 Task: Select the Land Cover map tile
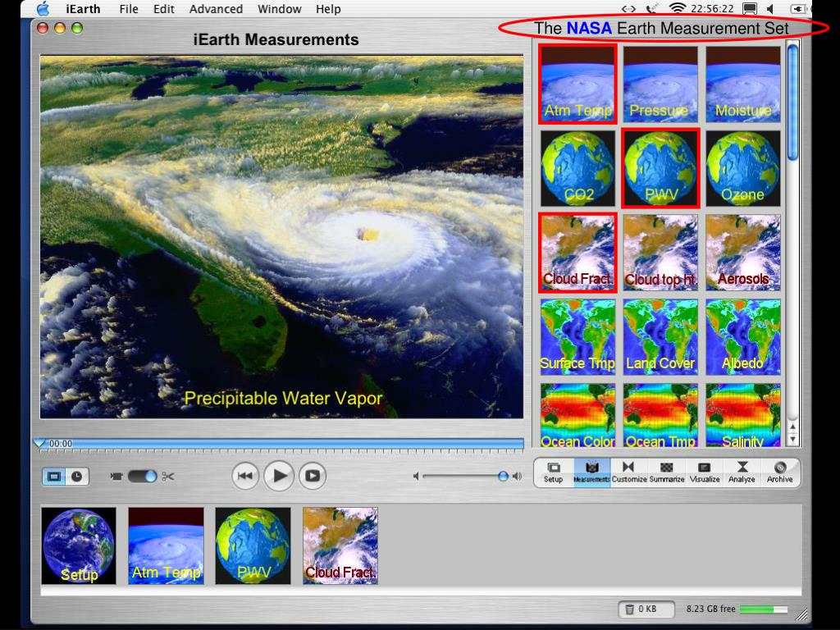(660, 337)
